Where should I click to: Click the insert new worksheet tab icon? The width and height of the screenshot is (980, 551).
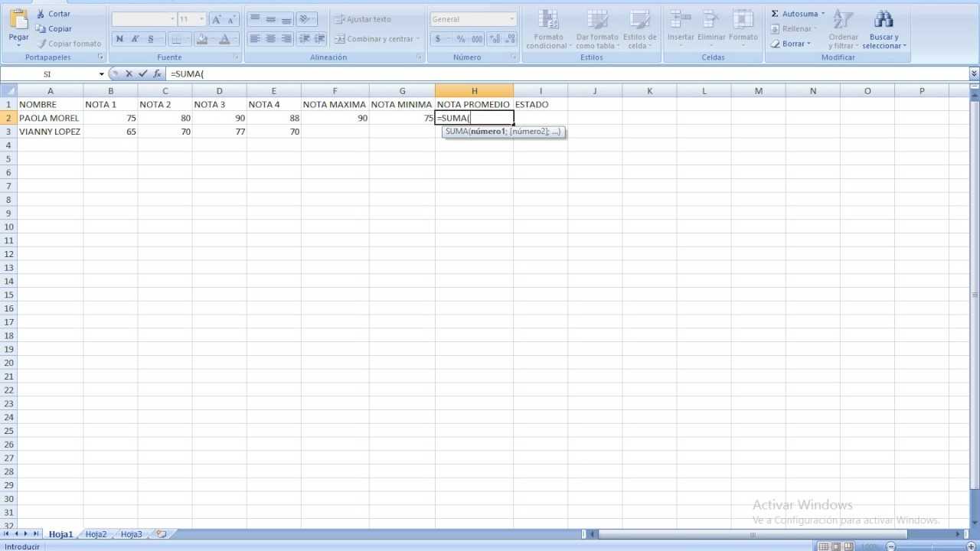coord(160,534)
